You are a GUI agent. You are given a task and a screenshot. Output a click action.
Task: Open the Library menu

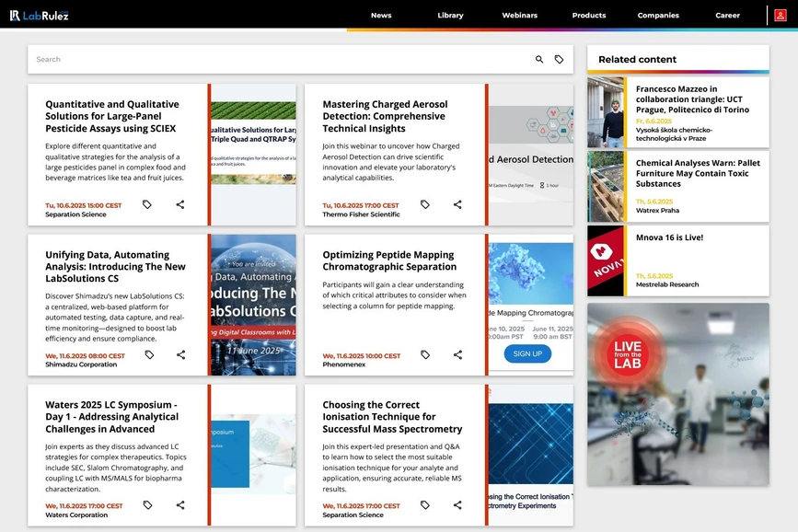pos(450,16)
